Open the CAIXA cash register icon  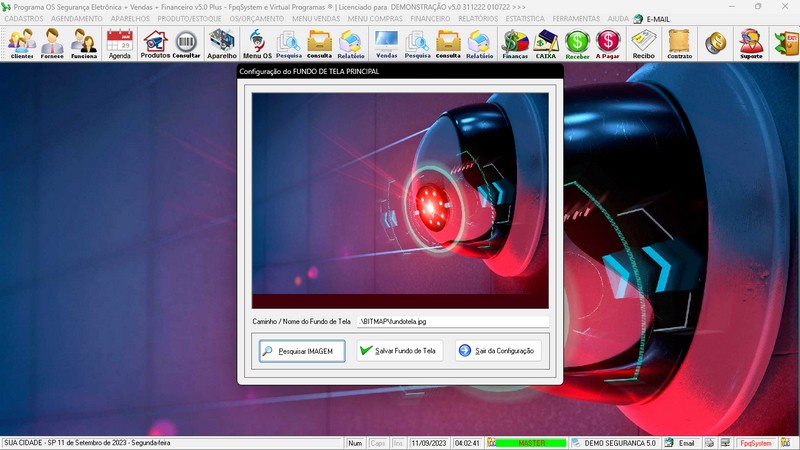[546, 44]
